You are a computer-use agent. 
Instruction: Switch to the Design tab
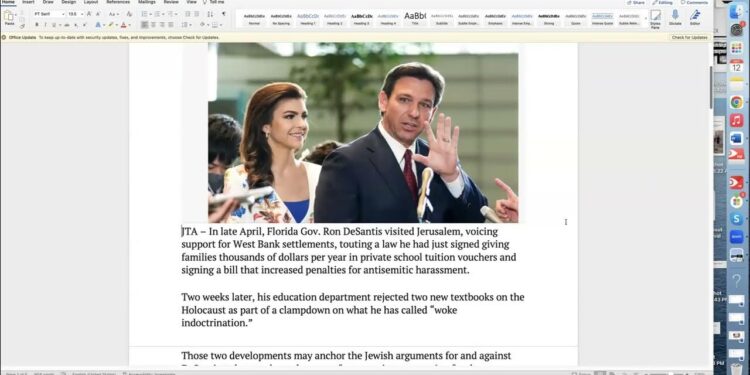pos(68,2)
